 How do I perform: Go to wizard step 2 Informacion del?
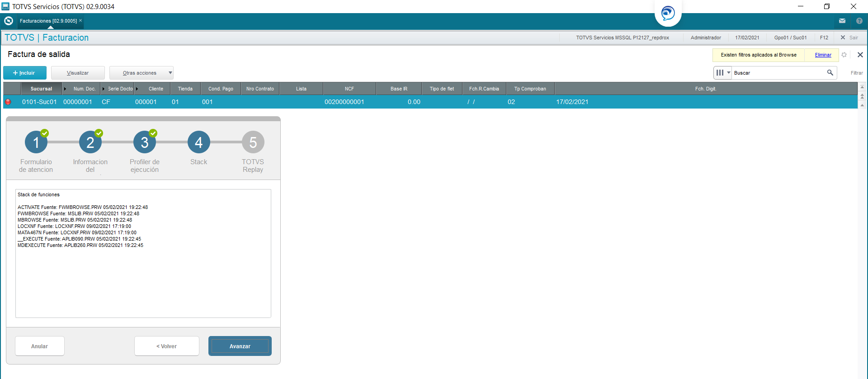tap(90, 142)
